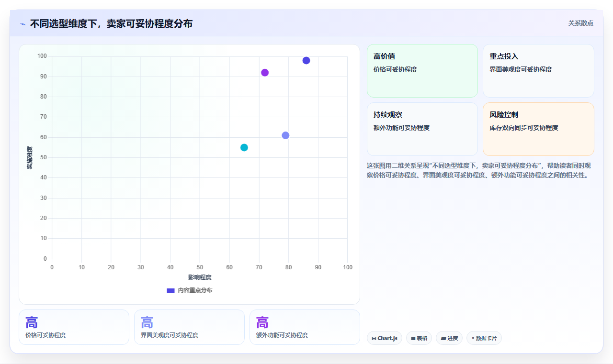Open the 持续观察 quadrant card

[x=422, y=129]
